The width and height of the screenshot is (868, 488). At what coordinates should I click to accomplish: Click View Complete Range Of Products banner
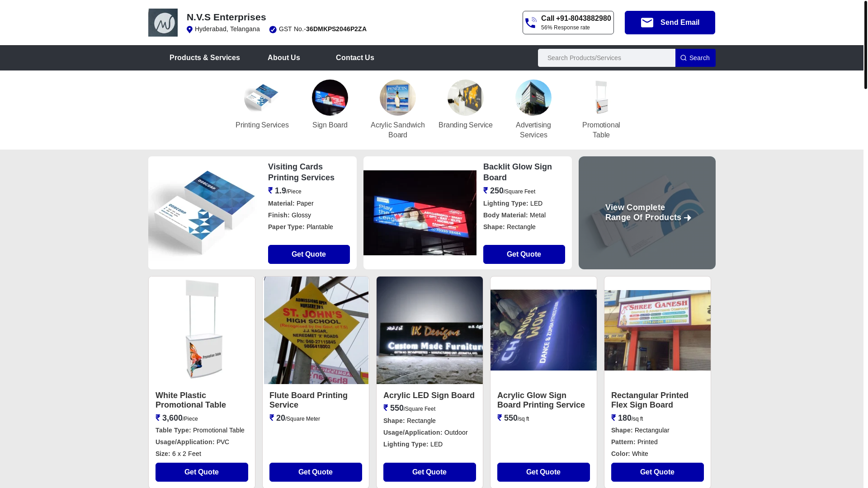(x=647, y=213)
